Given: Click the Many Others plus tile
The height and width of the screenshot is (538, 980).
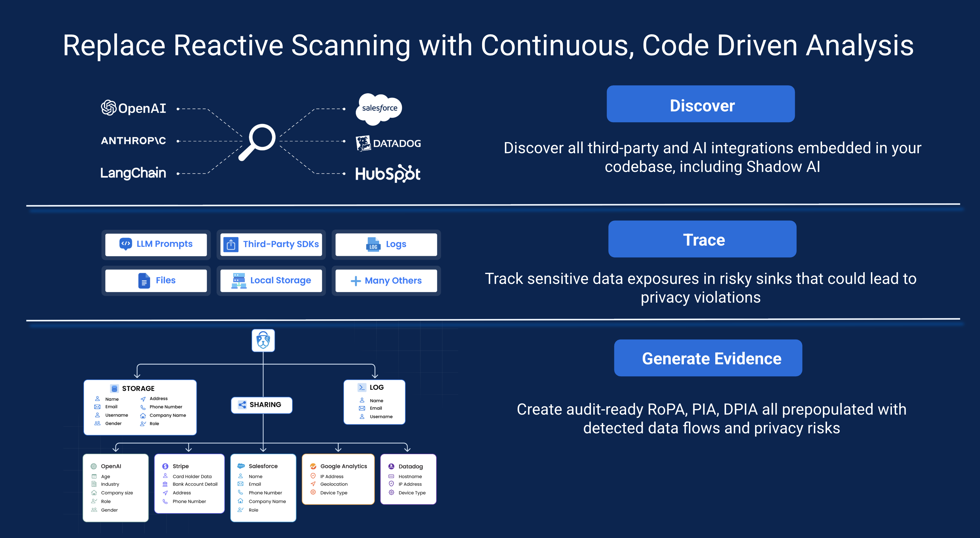Looking at the screenshot, I should 386,281.
